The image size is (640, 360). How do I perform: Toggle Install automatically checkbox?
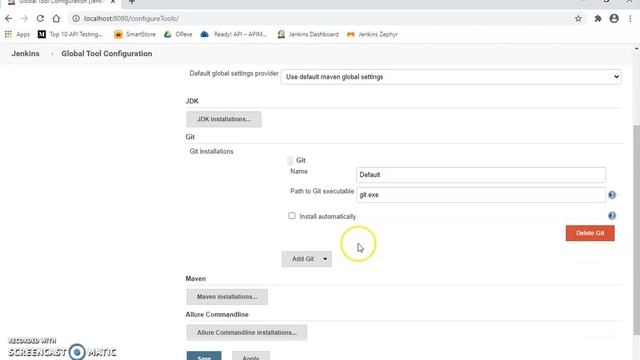291,216
